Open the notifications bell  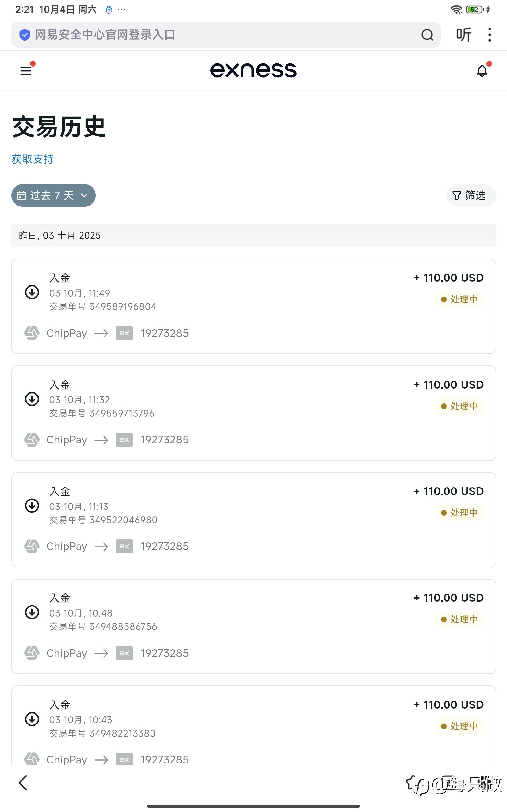coord(482,70)
